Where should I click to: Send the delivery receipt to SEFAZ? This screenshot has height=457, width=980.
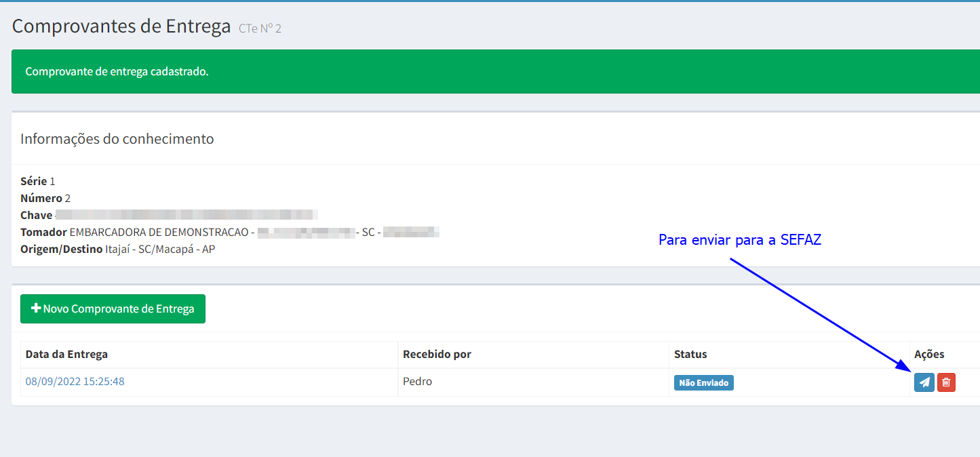(924, 382)
